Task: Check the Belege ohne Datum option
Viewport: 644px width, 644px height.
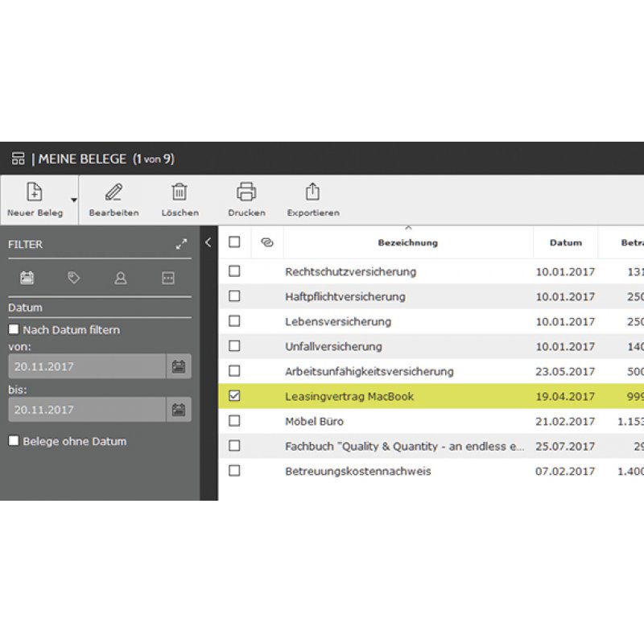Action: (12, 441)
